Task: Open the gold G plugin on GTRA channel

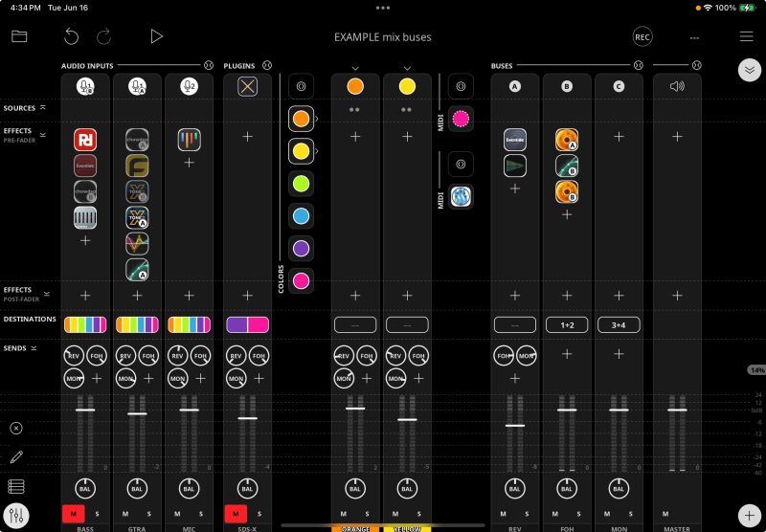Action: tap(137, 166)
